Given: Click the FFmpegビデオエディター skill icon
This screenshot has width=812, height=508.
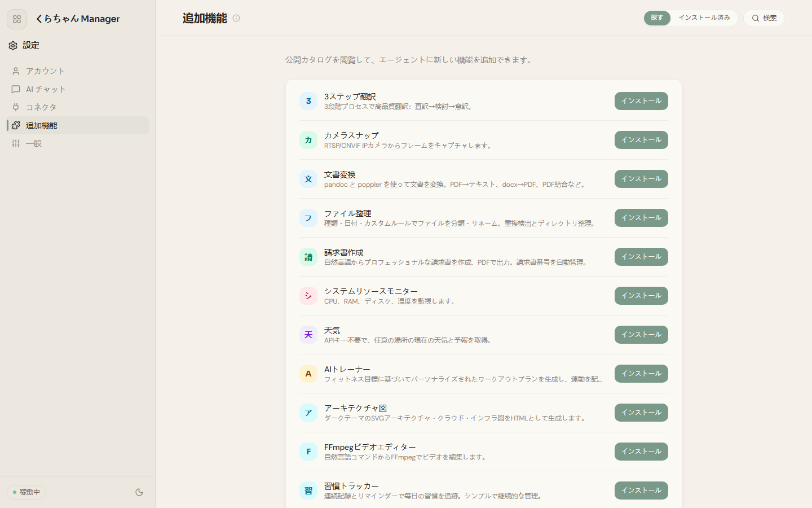Looking at the screenshot, I should click(x=308, y=452).
